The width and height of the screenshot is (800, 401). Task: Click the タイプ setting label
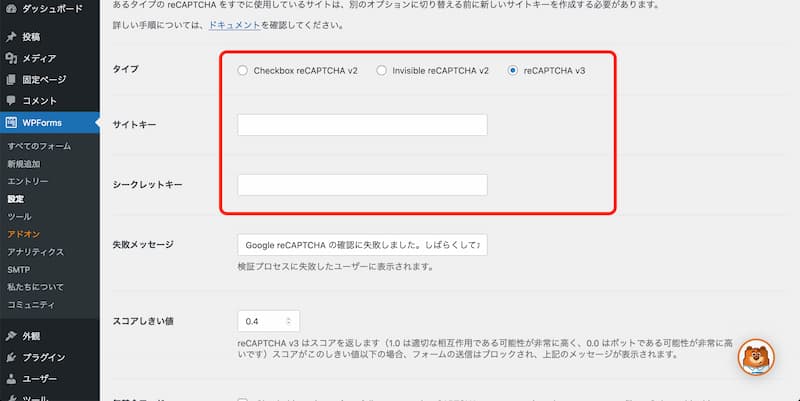click(x=126, y=69)
